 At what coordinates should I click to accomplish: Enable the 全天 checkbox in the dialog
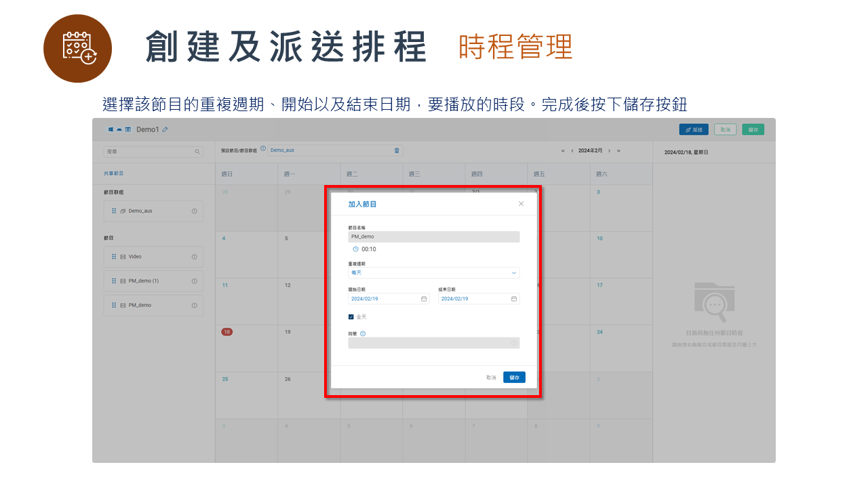click(x=351, y=316)
